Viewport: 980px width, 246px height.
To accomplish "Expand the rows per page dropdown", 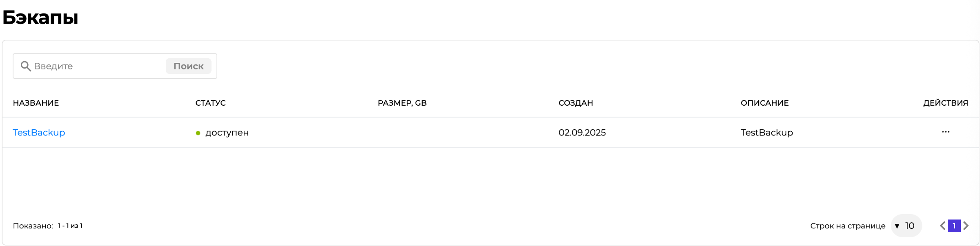I will click(906, 226).
